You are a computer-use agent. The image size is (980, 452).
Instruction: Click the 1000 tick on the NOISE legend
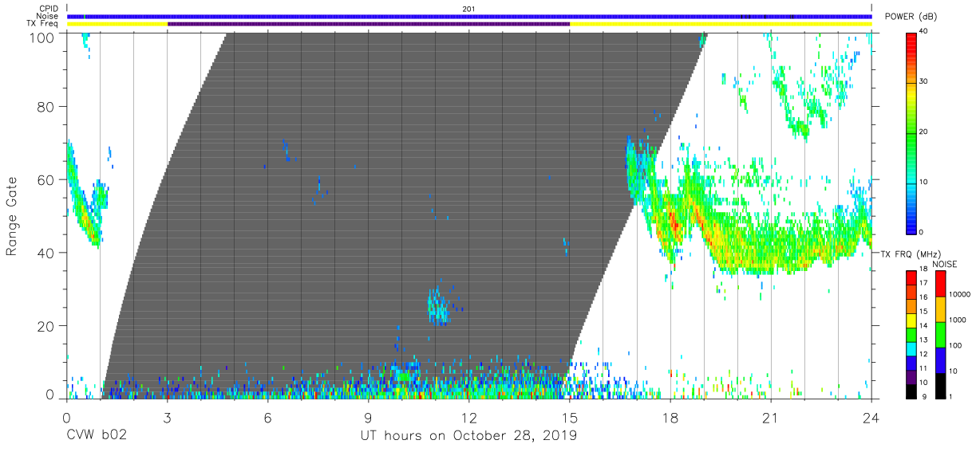(x=959, y=320)
